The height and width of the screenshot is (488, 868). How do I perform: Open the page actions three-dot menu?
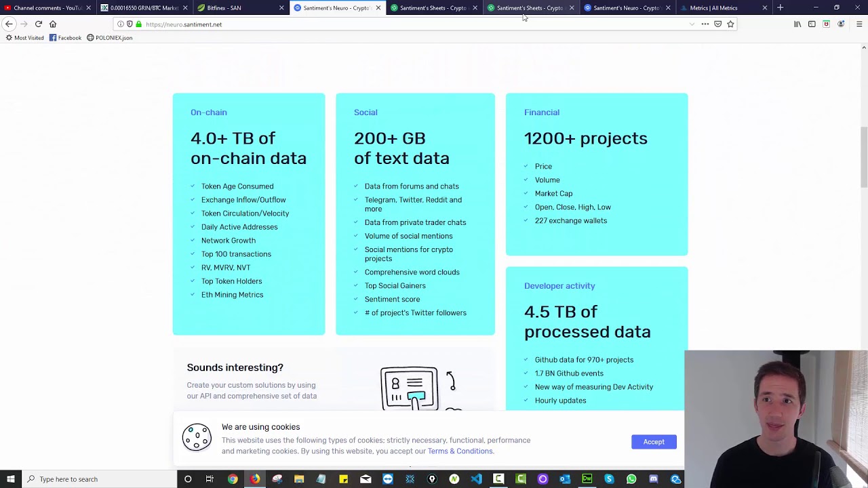pyautogui.click(x=705, y=24)
